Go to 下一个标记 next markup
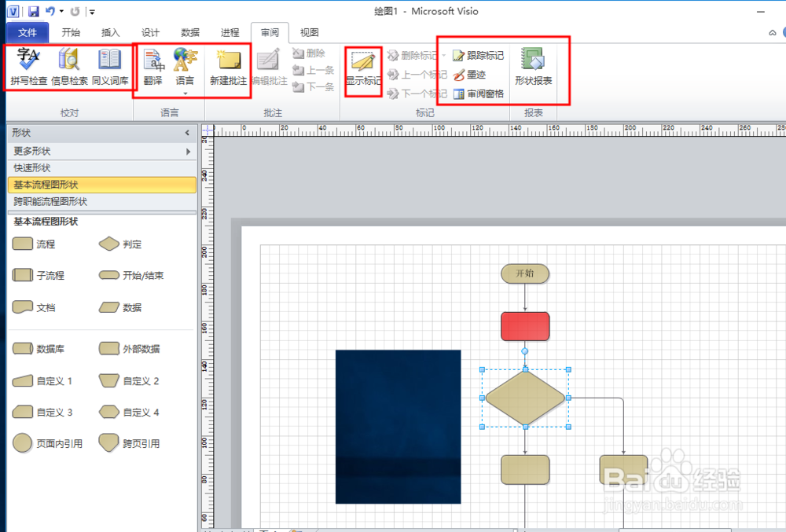This screenshot has height=532, width=786. [417, 94]
